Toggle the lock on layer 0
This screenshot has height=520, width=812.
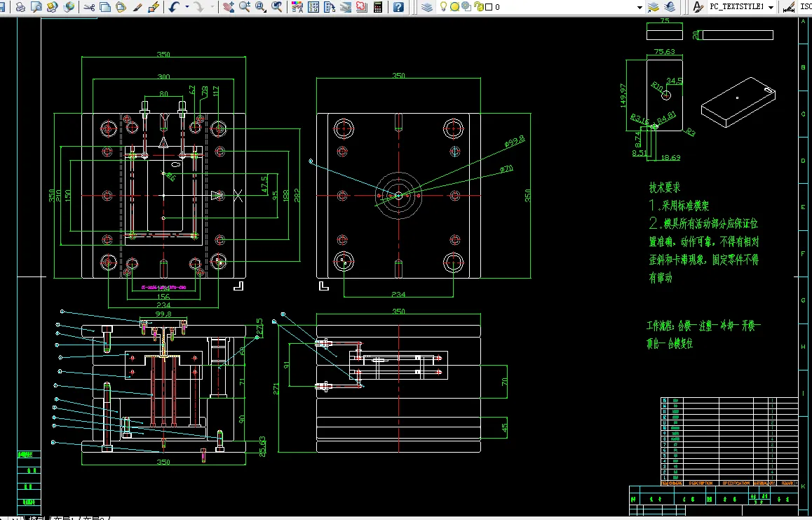(478, 7)
